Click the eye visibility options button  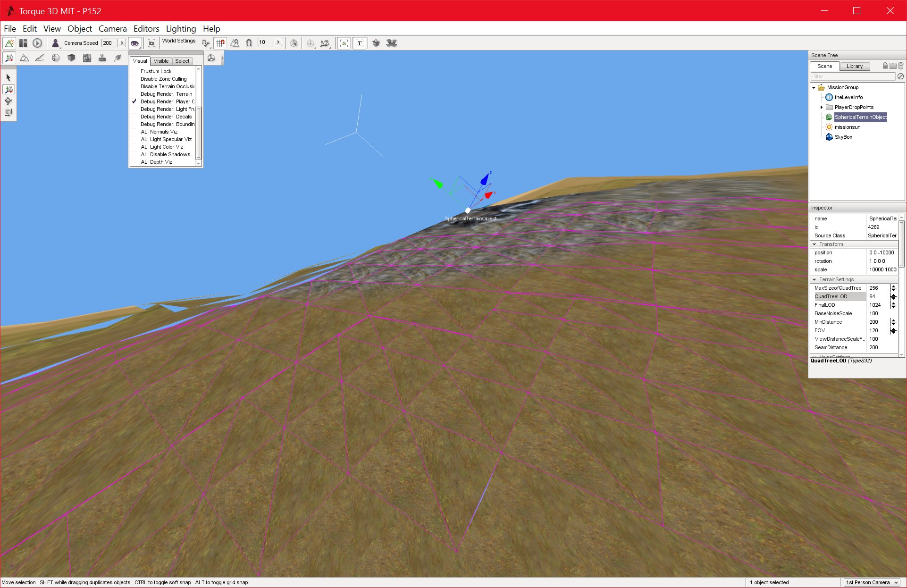tap(135, 43)
